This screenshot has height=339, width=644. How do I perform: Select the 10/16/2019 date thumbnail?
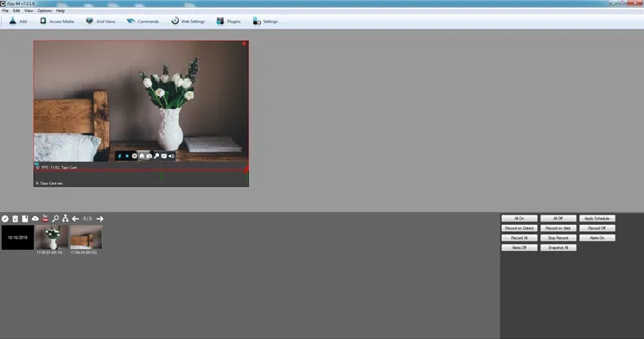click(x=17, y=238)
